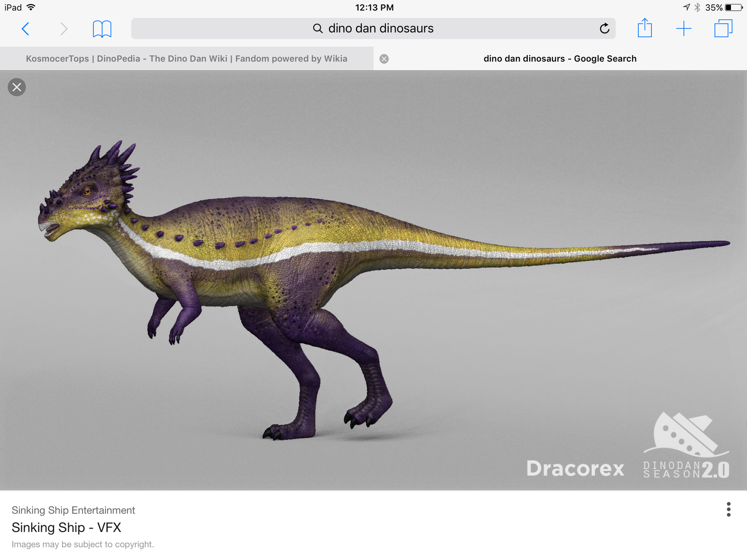The width and height of the screenshot is (747, 560).
Task: Go back to the previous page
Action: tap(25, 29)
